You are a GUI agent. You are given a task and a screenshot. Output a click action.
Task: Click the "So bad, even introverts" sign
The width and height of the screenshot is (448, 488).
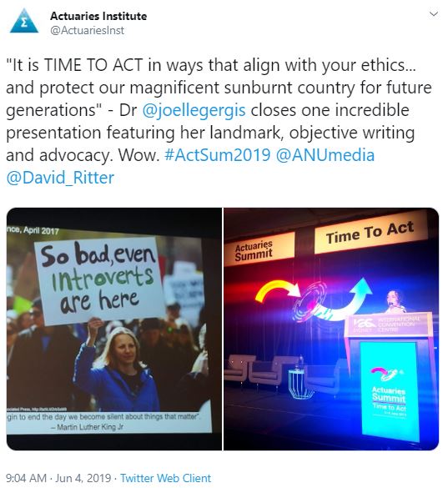pos(99,279)
